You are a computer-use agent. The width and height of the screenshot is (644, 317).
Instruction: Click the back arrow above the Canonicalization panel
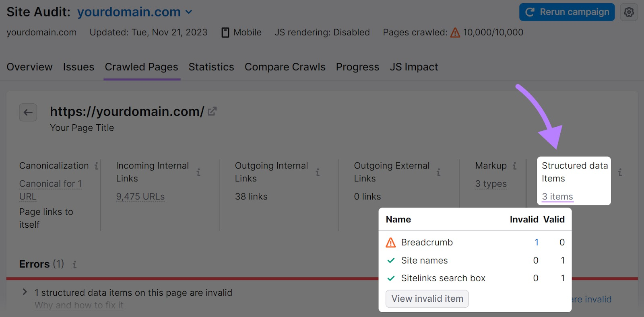[28, 112]
